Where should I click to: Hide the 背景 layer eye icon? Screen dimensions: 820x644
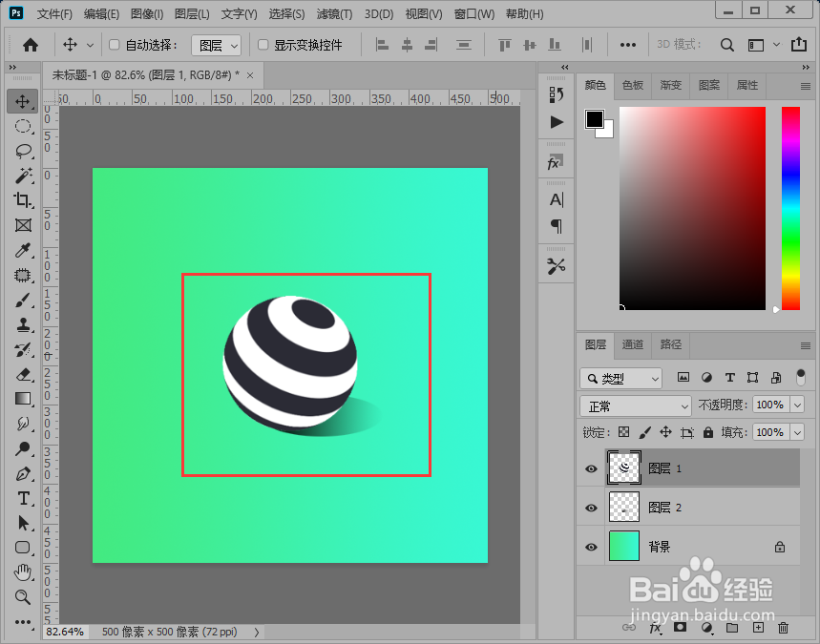tap(592, 547)
